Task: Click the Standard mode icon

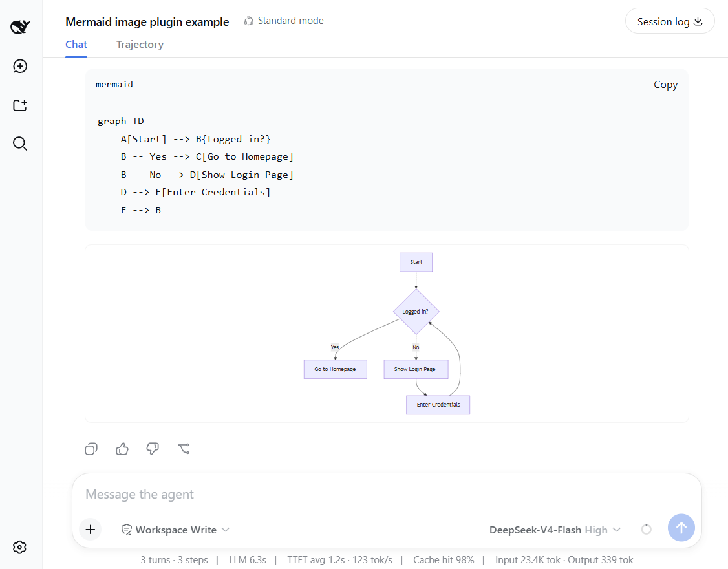Action: [249, 21]
